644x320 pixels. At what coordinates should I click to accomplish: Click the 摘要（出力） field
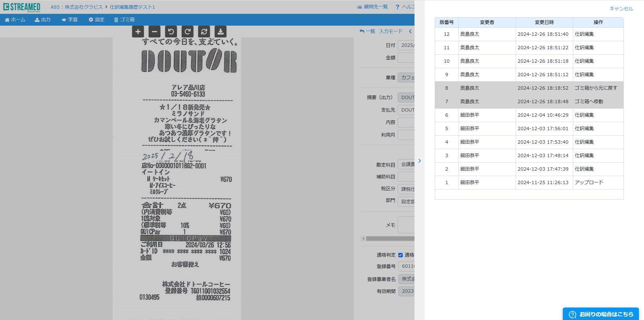(406, 97)
